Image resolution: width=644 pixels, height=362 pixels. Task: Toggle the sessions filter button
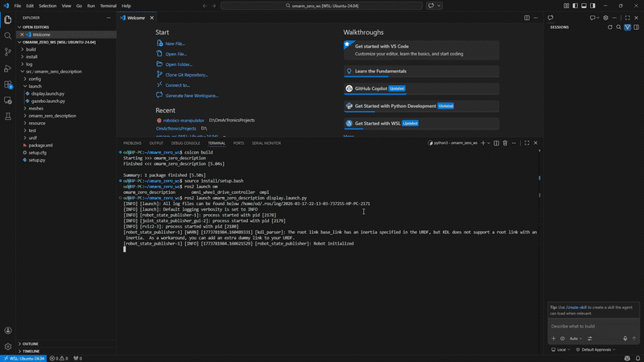coord(628,27)
